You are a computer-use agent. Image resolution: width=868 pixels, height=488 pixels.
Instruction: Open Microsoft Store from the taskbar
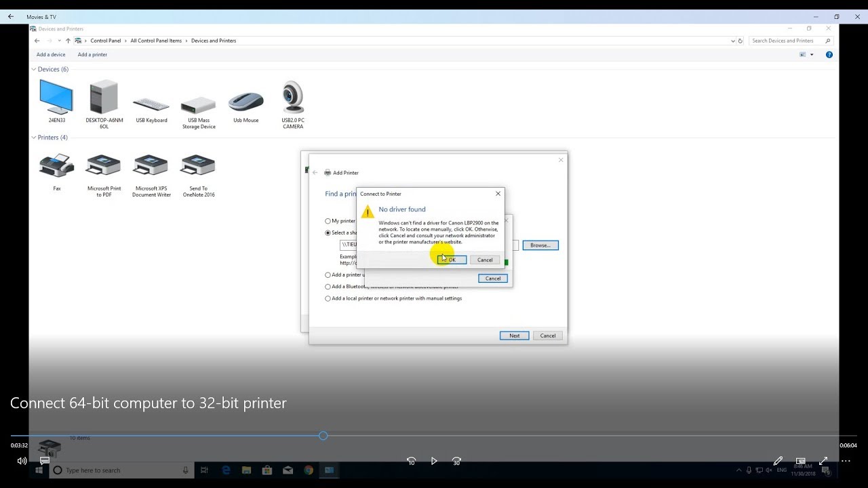(267, 470)
